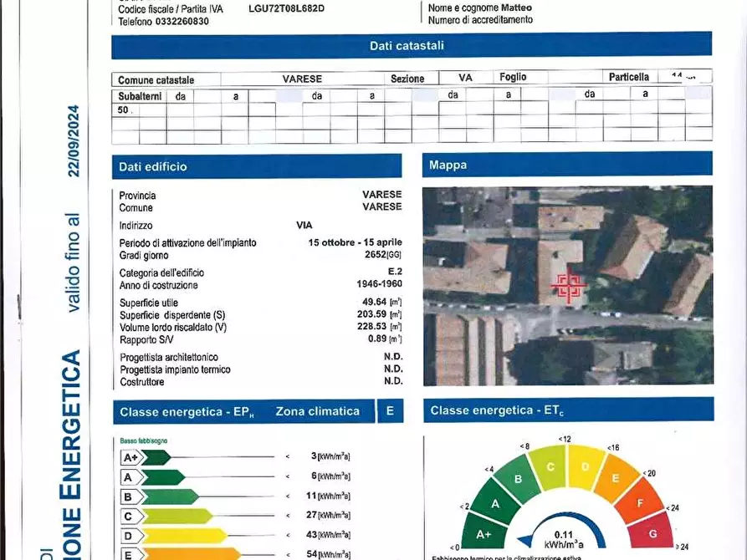Click the Subalterni cell containing 50
Viewport: 747px width, 560px height.
(x=124, y=109)
